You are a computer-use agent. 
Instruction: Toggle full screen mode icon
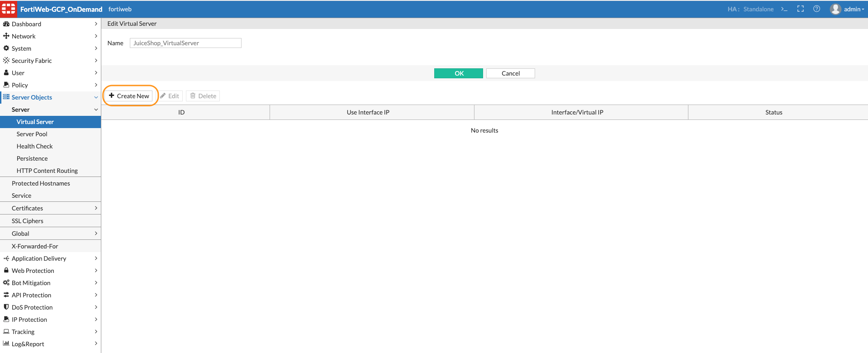tap(801, 9)
